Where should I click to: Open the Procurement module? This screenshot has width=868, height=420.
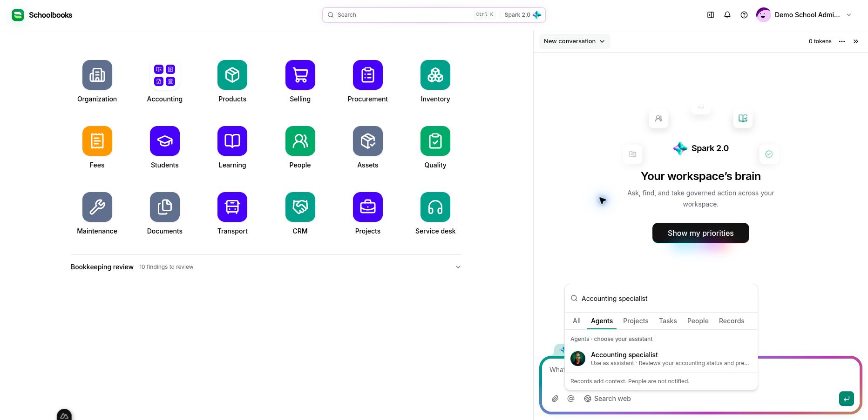click(367, 75)
